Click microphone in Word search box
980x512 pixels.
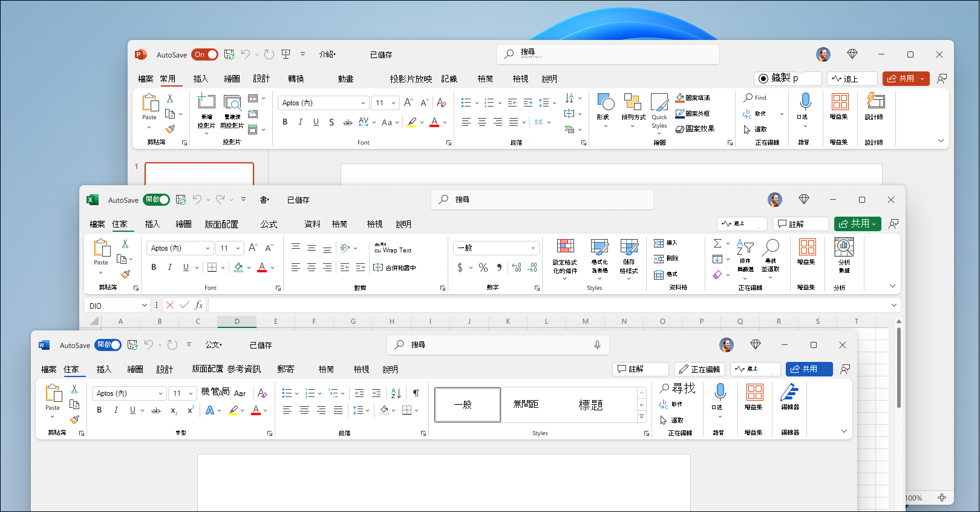click(597, 345)
